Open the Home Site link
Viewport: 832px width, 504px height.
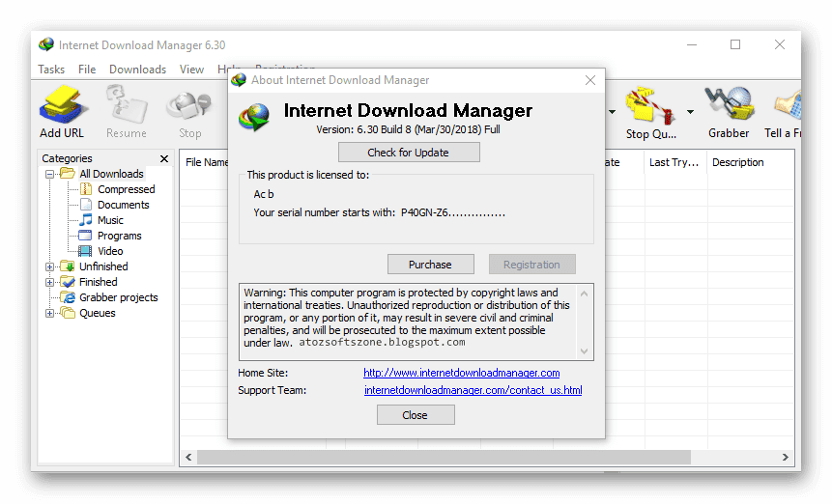(461, 373)
